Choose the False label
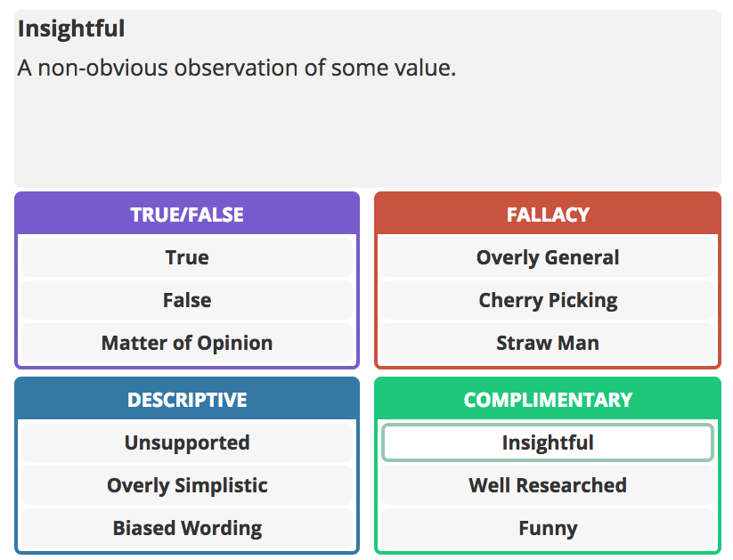The image size is (733, 560). point(187,300)
